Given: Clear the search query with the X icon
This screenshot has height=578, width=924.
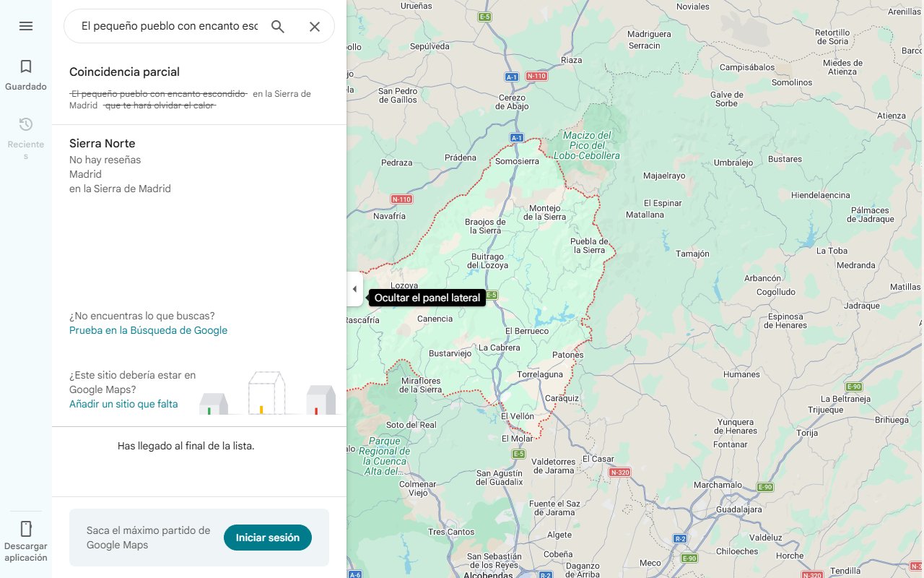Looking at the screenshot, I should point(314,26).
